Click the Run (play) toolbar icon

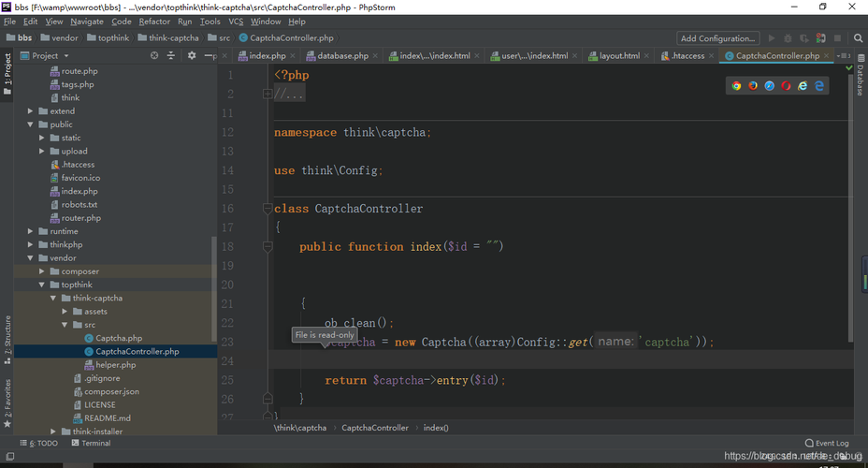772,38
